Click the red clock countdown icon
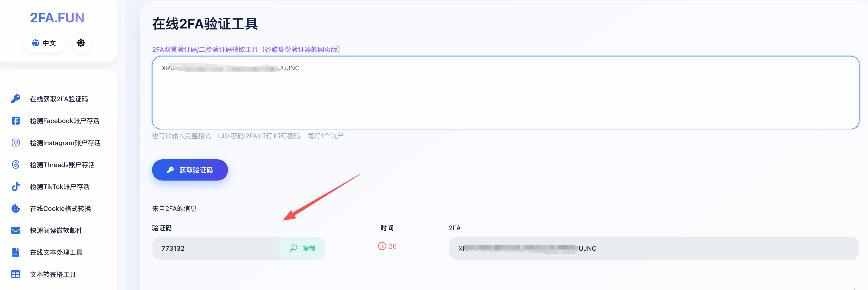This screenshot has width=868, height=290. coord(382,246)
